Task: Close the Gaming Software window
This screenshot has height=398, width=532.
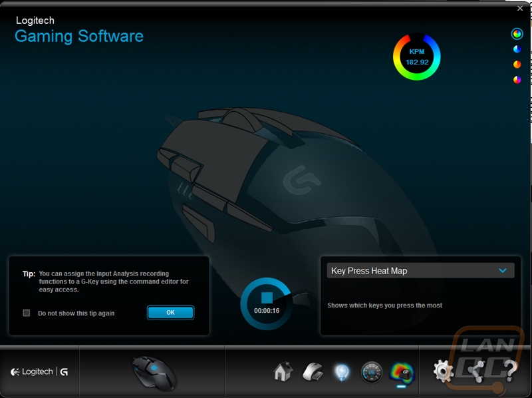Action: [x=520, y=9]
